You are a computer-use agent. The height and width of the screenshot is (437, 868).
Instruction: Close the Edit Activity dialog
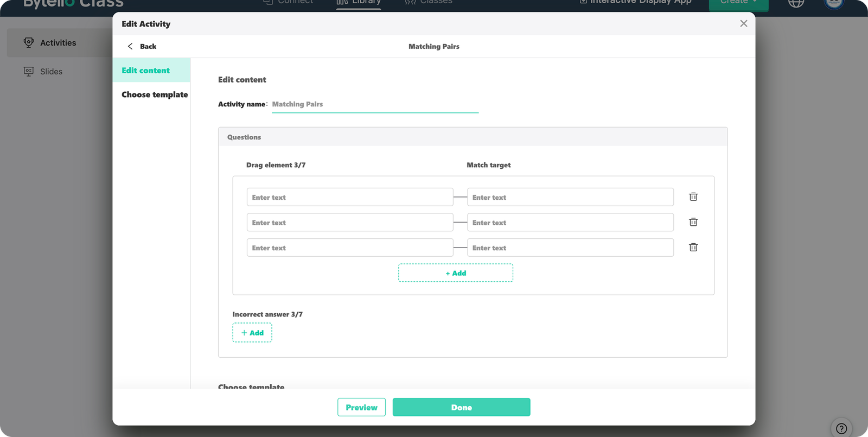click(x=743, y=23)
